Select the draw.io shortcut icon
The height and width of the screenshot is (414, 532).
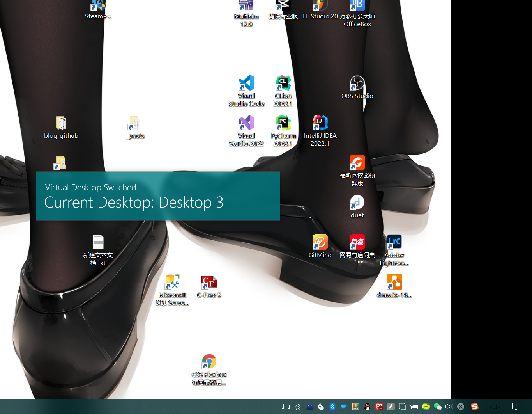click(394, 286)
